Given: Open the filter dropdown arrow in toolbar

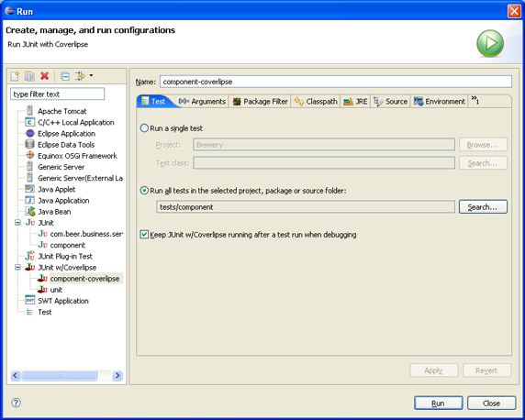Looking at the screenshot, I should pyautogui.click(x=91, y=75).
